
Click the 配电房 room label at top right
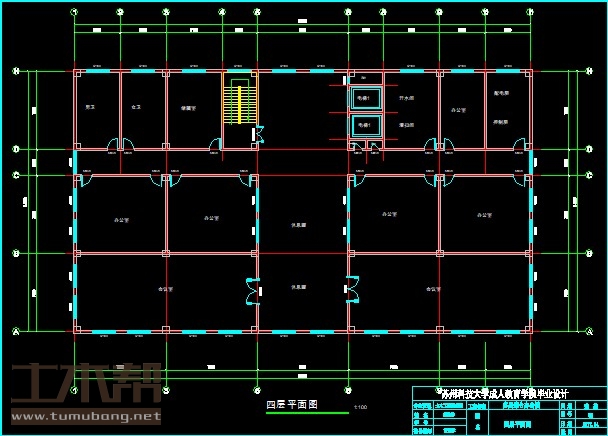pos(501,93)
